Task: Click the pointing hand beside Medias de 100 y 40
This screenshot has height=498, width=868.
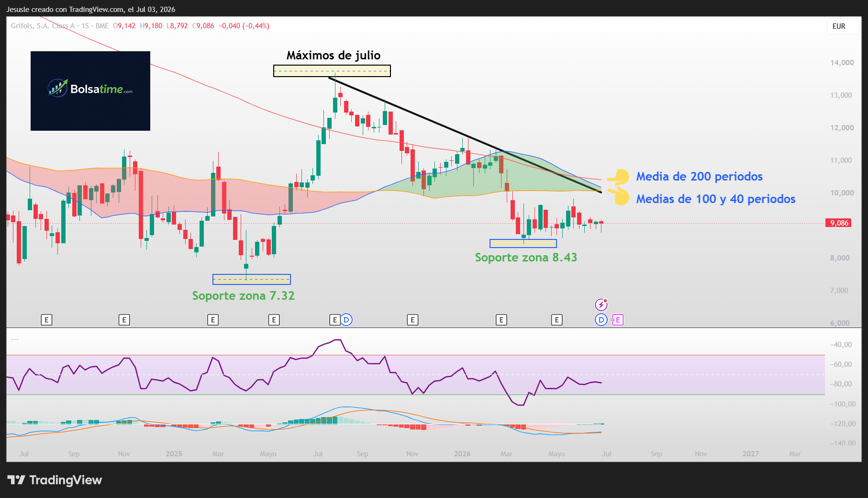Action: [618, 196]
